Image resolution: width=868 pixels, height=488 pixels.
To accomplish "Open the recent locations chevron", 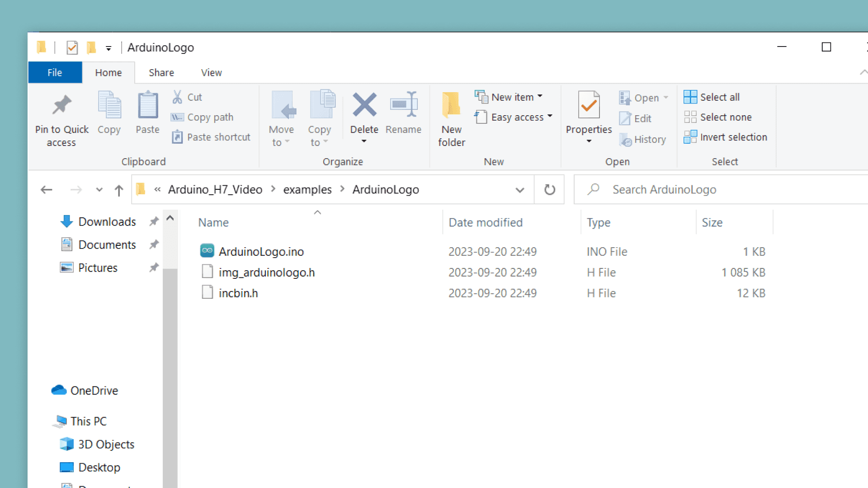I will 99,190.
